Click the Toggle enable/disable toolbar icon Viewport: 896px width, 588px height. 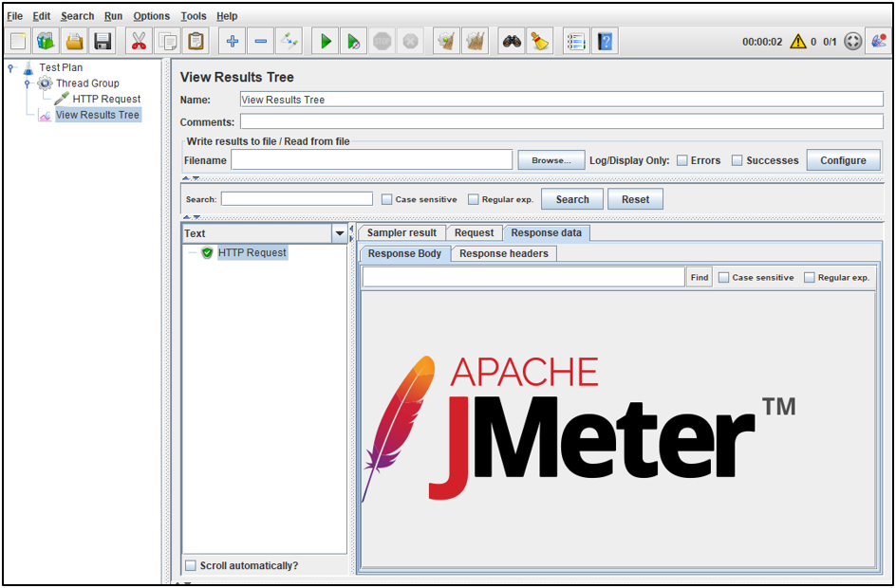[289, 42]
